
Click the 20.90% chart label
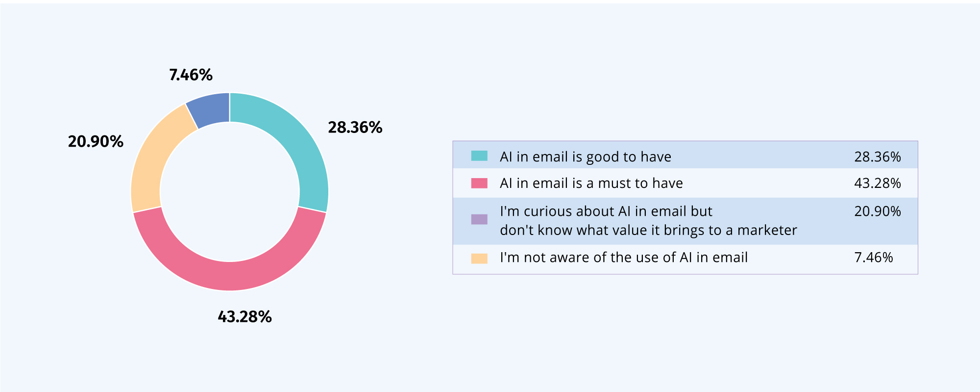point(96,142)
